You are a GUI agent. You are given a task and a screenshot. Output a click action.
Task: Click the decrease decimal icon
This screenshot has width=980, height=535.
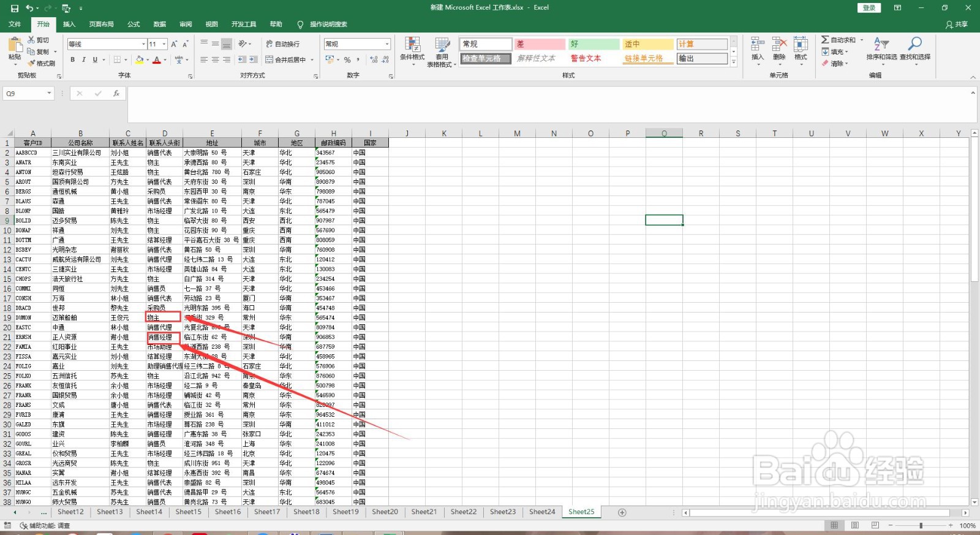click(385, 59)
